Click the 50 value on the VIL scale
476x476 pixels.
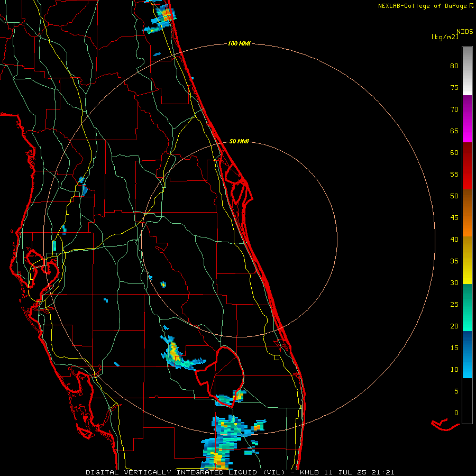point(454,196)
